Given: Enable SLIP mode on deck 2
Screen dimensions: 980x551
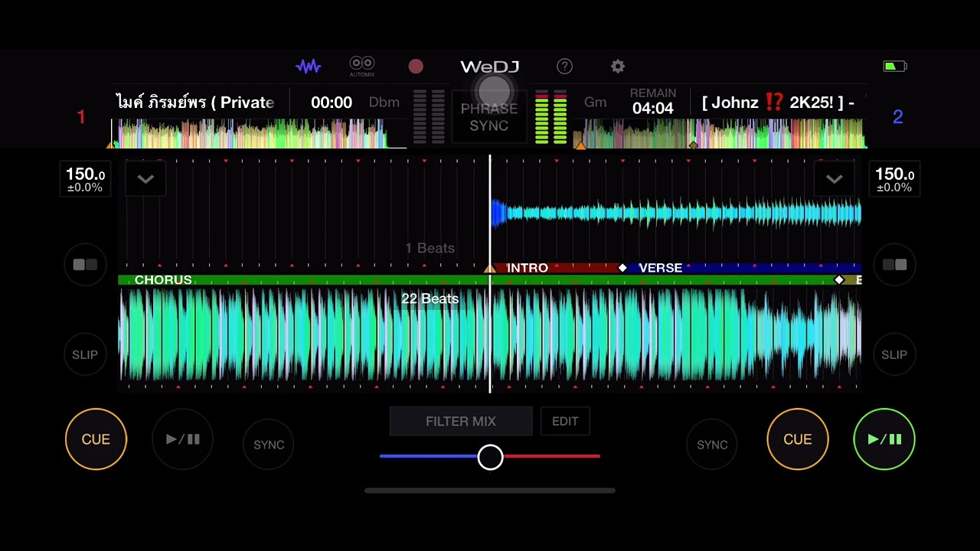Looking at the screenshot, I should [894, 354].
